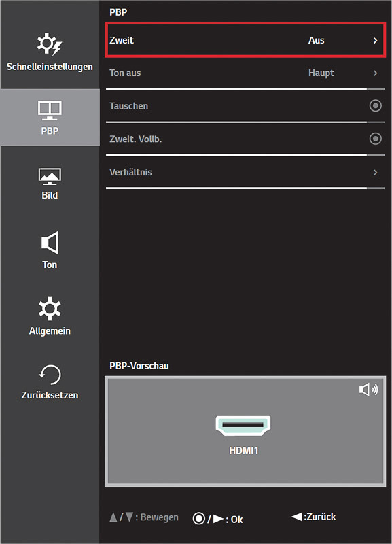392x544 pixels.
Task: Toggle the Zweit. Vollb. radio circle
Action: tap(376, 139)
